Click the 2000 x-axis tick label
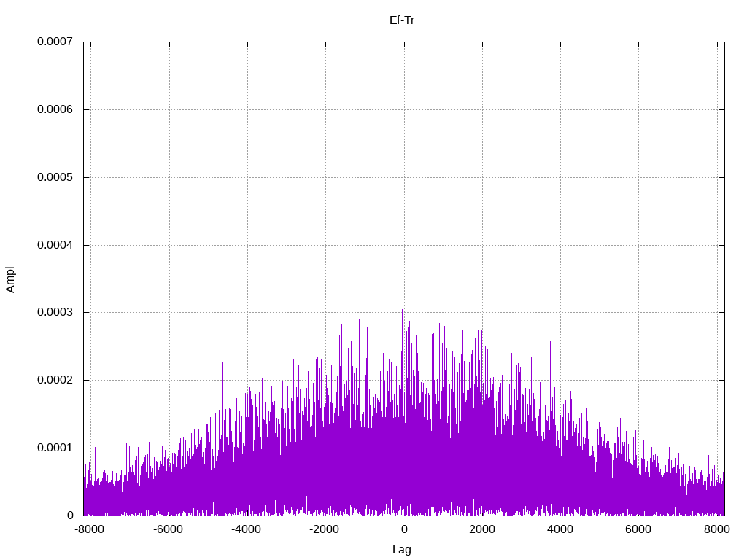The width and height of the screenshot is (747, 560). 482,529
